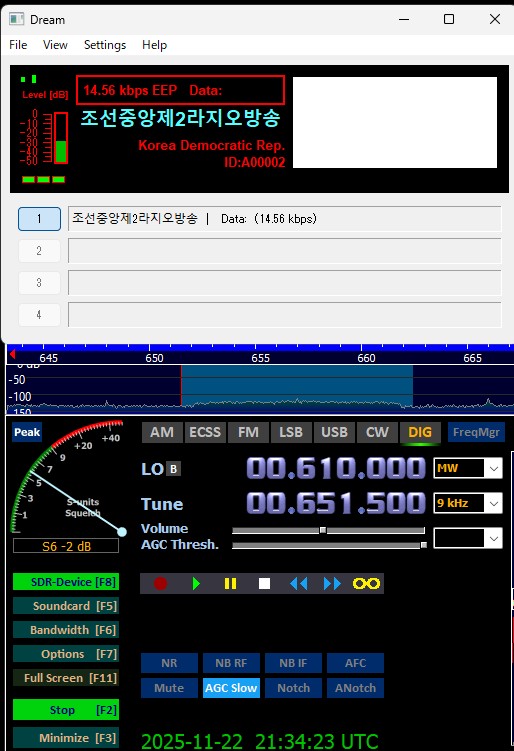Select ECSS demodulation mode
Image resolution: width=514 pixels, height=751 pixels.
[x=205, y=432]
